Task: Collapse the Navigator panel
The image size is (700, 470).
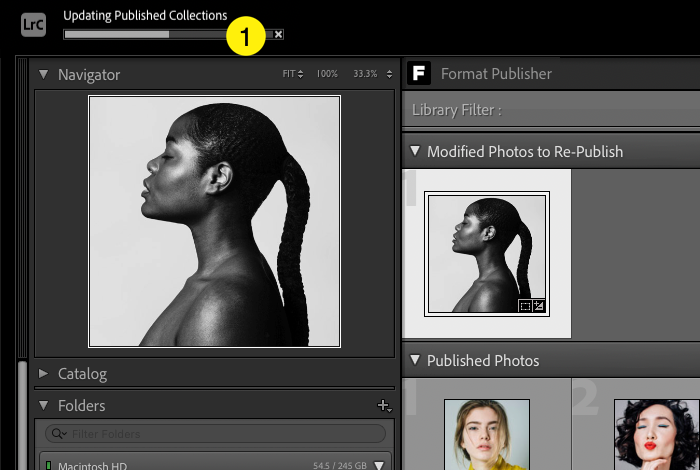Action: [43, 75]
